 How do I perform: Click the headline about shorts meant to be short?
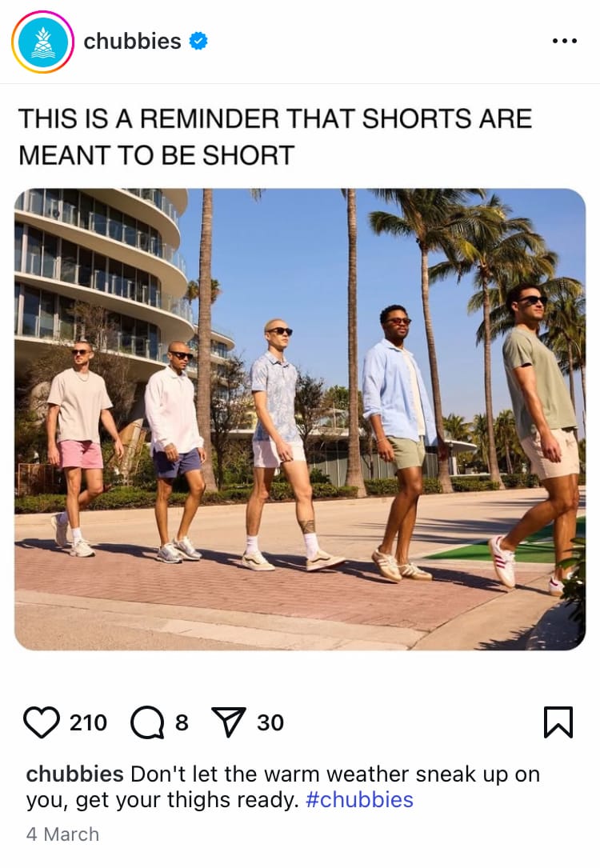pos(275,137)
